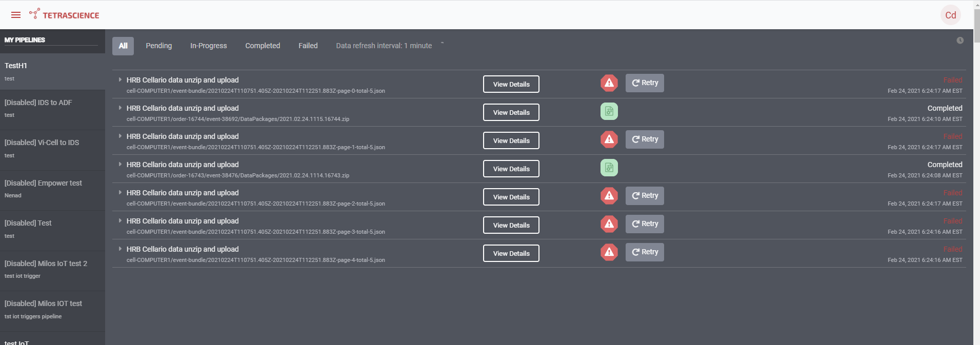Click Completed status of order-16744 row
The width and height of the screenshot is (980, 345).
point(945,108)
